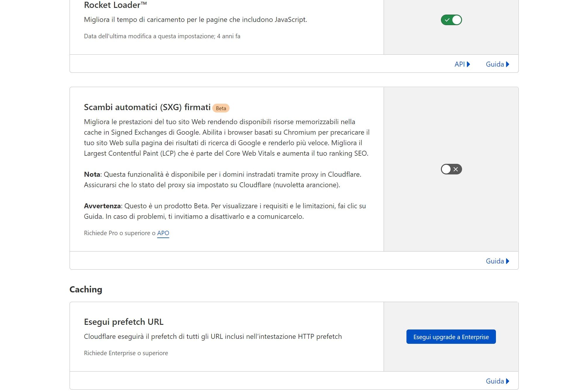This screenshot has width=574, height=392.
Task: Enable the Signed Exchanges (SXG) toggle
Action: [x=451, y=169]
